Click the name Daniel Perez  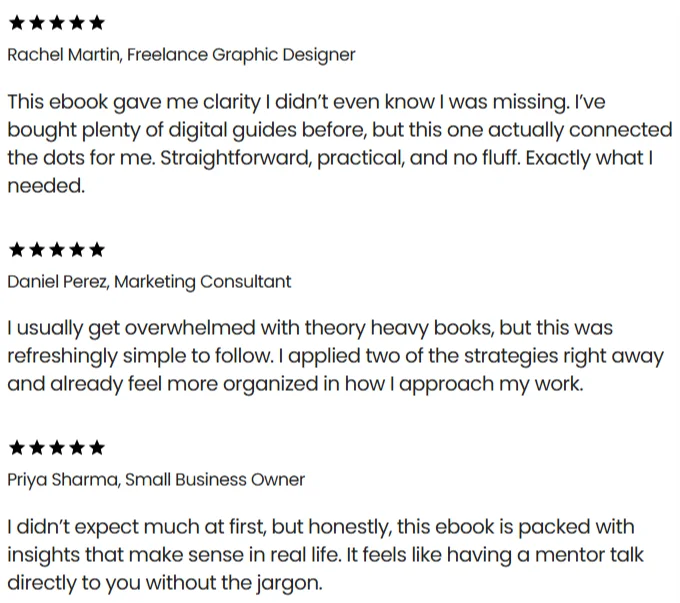coord(56,282)
